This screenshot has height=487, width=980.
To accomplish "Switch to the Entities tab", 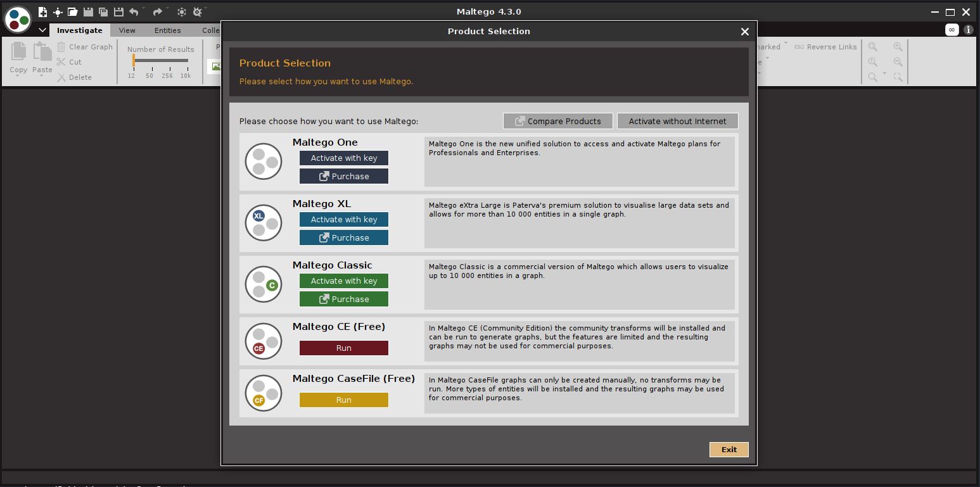I will (168, 30).
